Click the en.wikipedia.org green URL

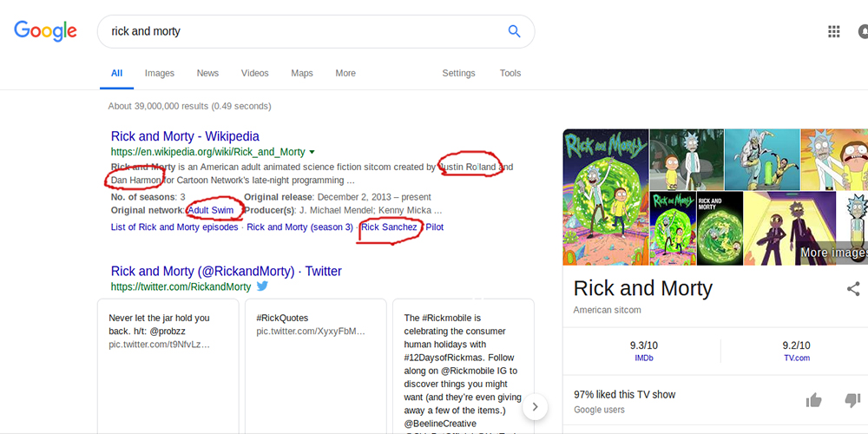pos(207,152)
